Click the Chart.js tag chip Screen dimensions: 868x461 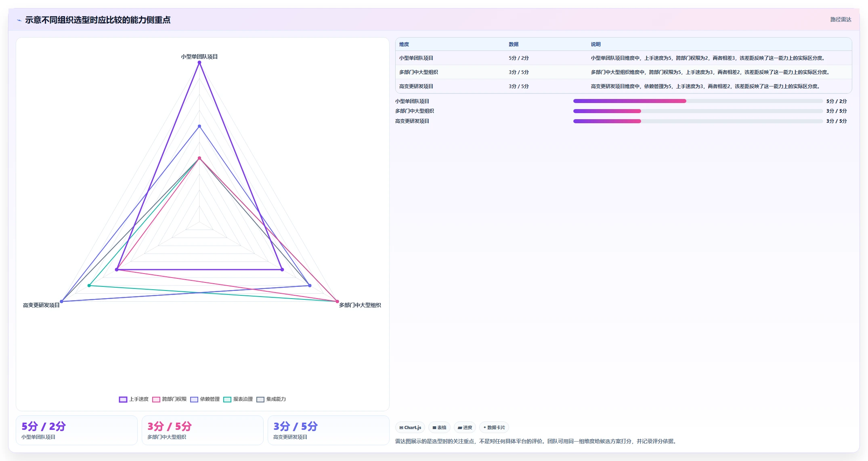pos(410,427)
